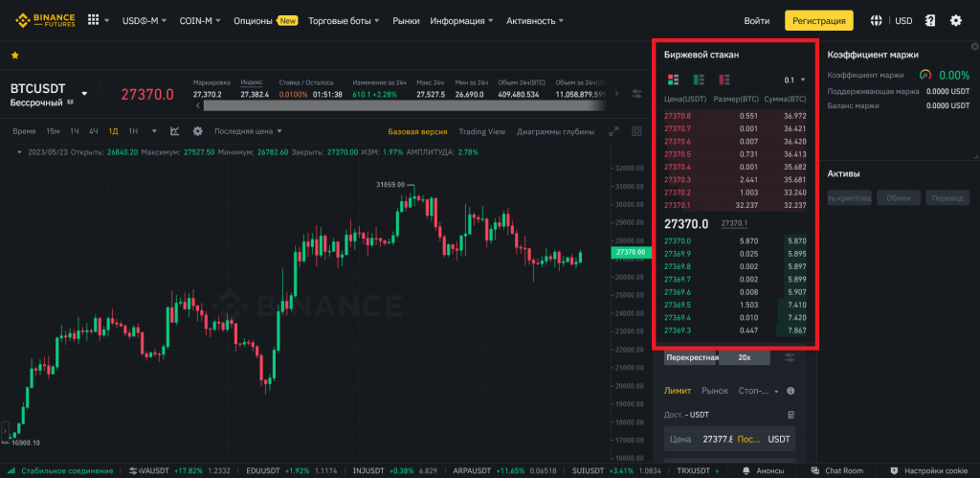Collapse the candle OHLC info arrow
This screenshot has width=980, height=478.
point(19,152)
